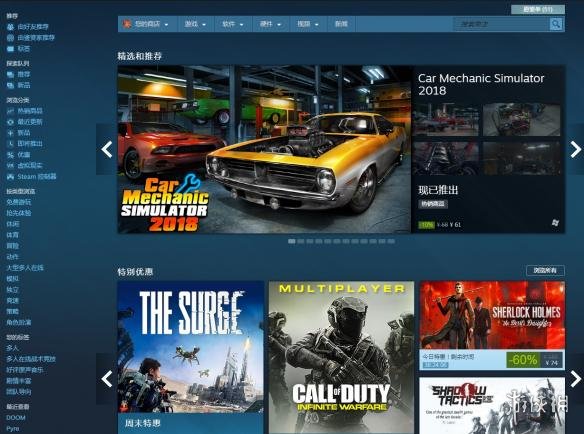Click inside the store search input field

coord(501,24)
